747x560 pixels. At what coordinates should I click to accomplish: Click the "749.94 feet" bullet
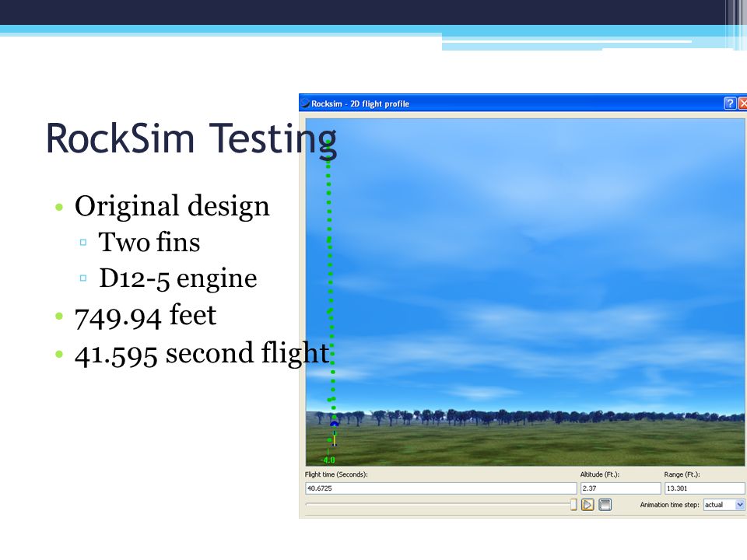click(146, 317)
